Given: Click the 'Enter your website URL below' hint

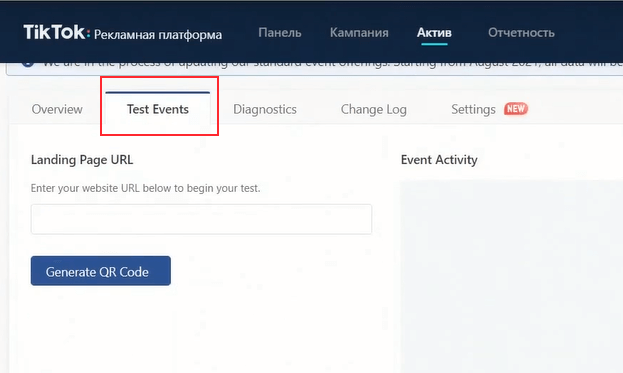Looking at the screenshot, I should (145, 188).
